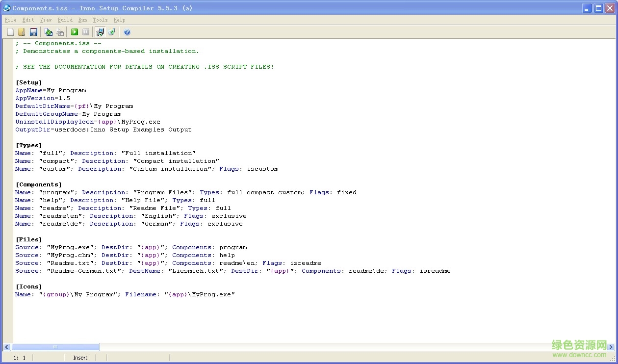Click the "1: 1" cursor position in status bar
This screenshot has width=618, height=364.
[x=20, y=358]
